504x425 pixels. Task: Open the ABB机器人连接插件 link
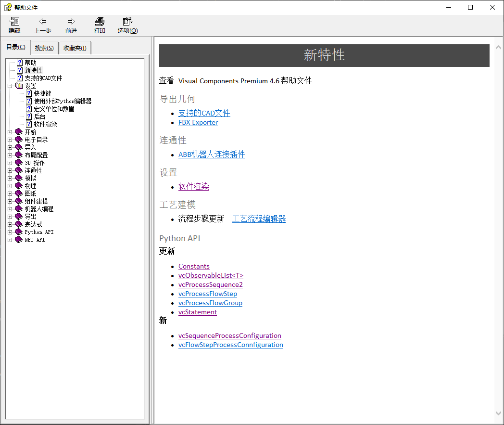[212, 155]
